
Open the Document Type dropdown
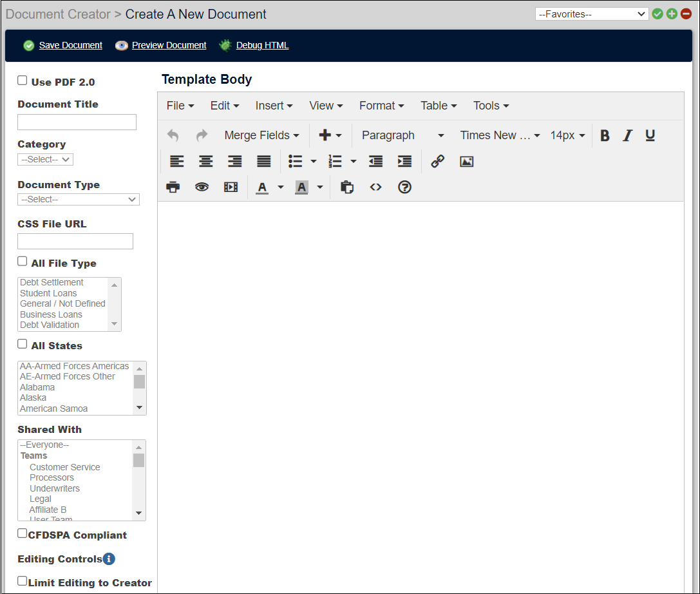pos(78,199)
